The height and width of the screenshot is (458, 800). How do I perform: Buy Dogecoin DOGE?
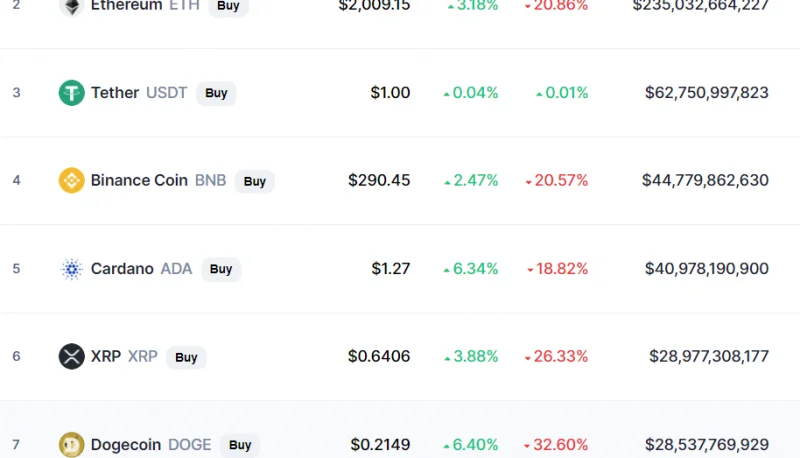coord(240,445)
